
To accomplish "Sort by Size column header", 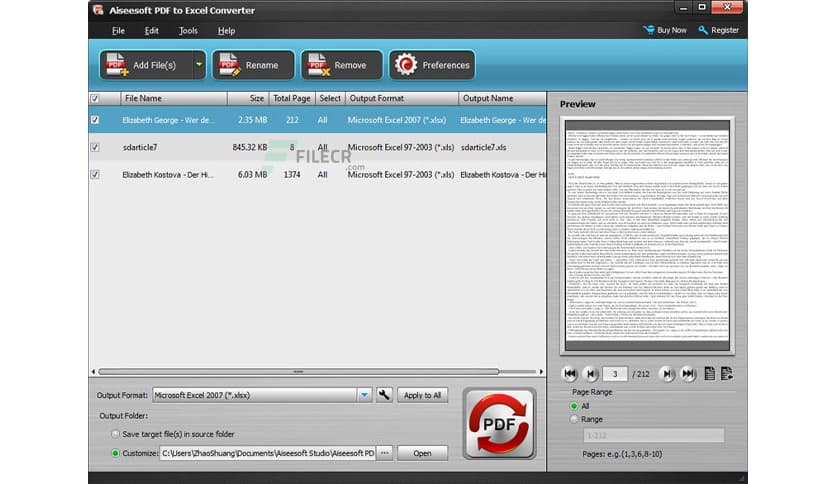I will pos(248,99).
